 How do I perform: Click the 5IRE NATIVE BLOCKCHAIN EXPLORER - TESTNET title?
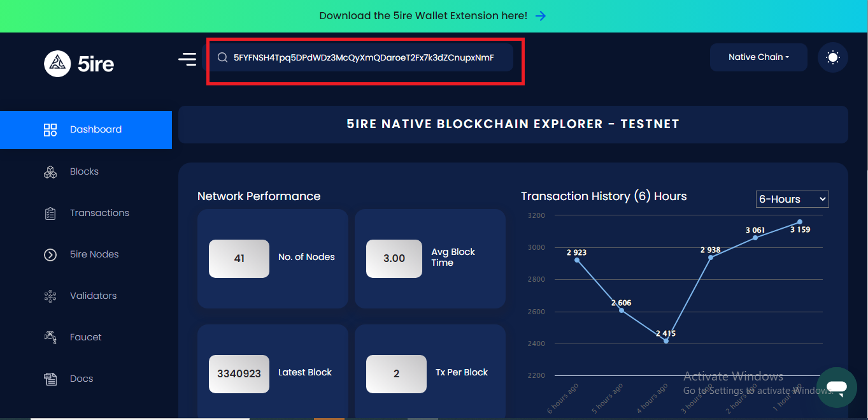tap(513, 124)
